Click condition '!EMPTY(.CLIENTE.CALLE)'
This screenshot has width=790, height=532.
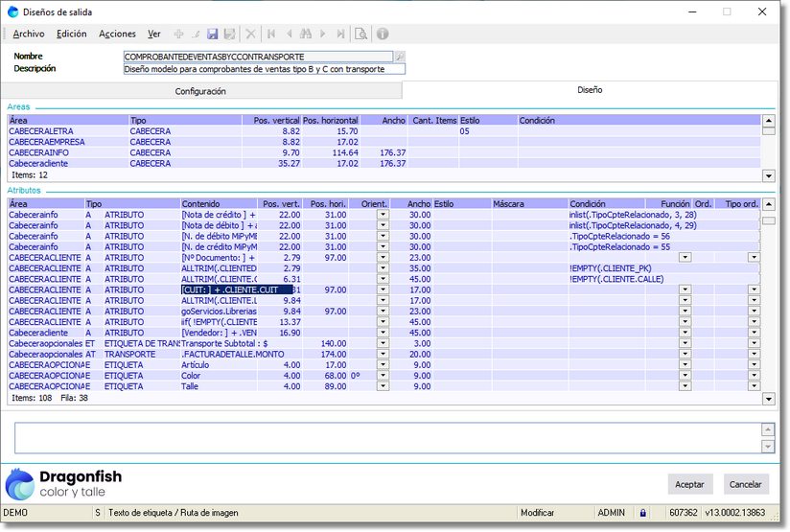tap(616, 279)
